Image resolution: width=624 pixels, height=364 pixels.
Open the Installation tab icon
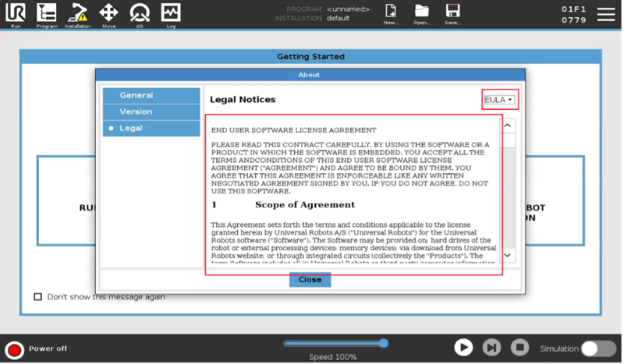coord(78,13)
